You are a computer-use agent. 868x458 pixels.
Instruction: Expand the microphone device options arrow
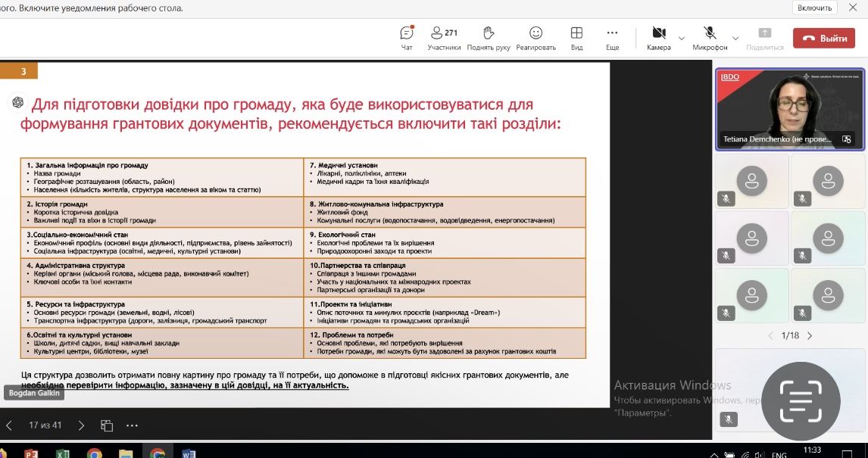coord(735,38)
